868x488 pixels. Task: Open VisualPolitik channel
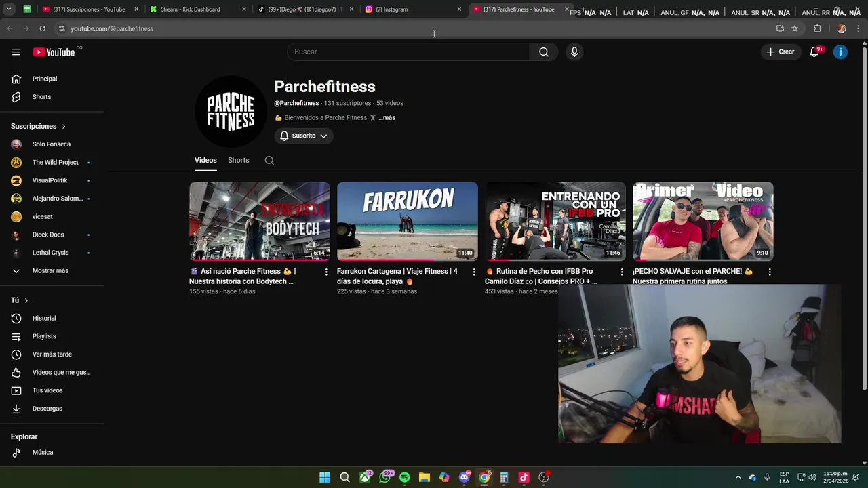[x=52, y=180]
